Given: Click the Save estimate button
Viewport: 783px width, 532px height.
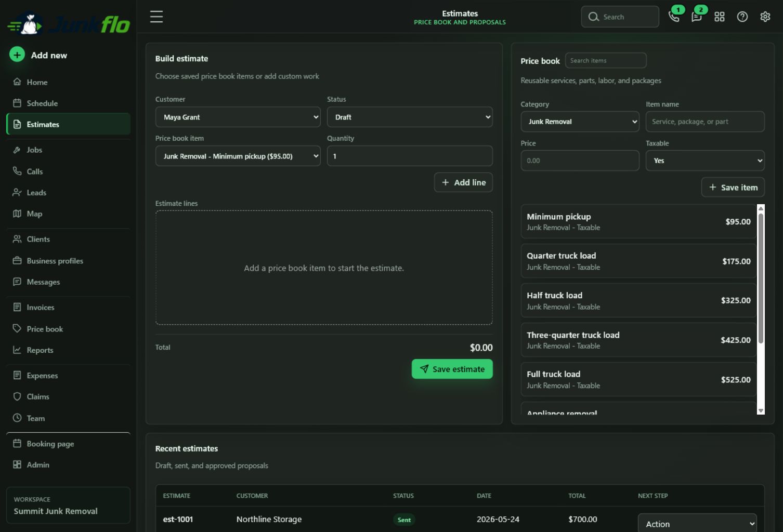Looking at the screenshot, I should pos(452,369).
